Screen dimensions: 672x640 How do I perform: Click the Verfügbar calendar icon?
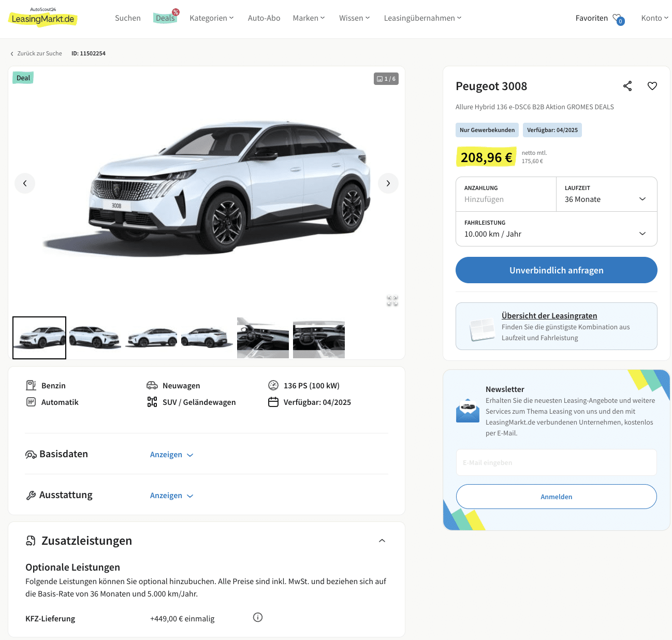[x=273, y=402]
